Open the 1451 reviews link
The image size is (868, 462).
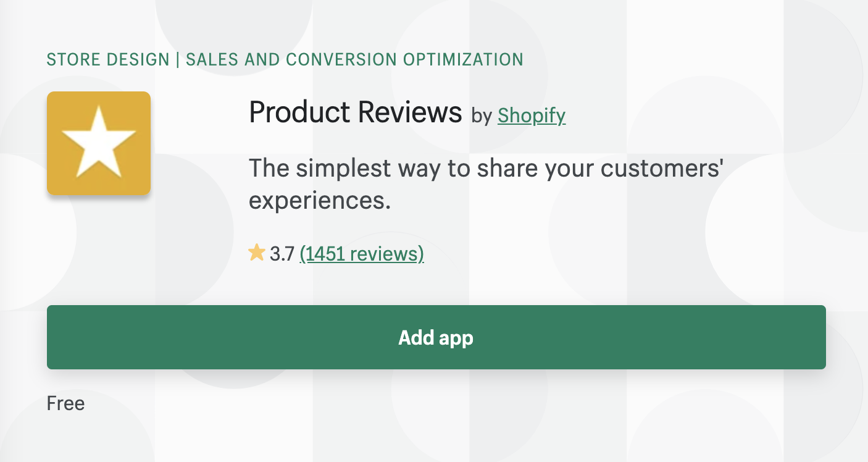[362, 253]
